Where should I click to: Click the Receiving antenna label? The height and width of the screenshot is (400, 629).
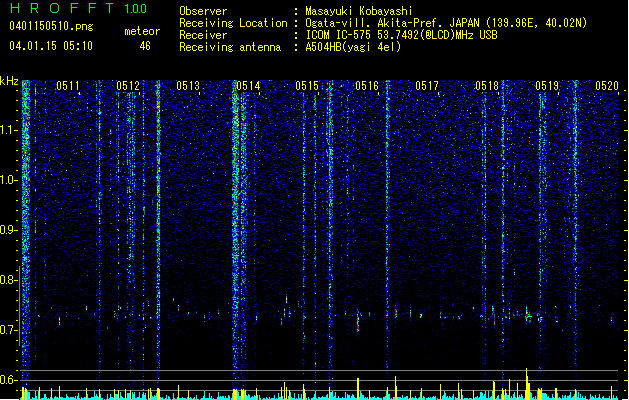(x=230, y=47)
